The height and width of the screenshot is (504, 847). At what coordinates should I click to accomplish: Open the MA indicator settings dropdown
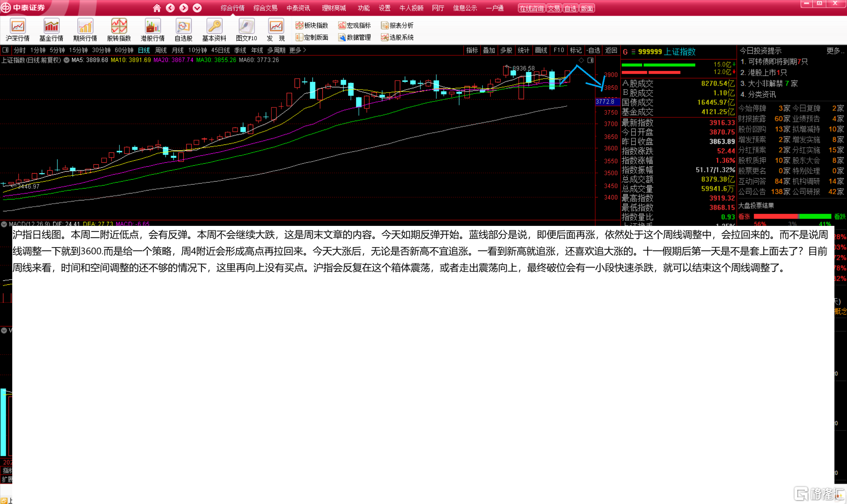(67, 60)
